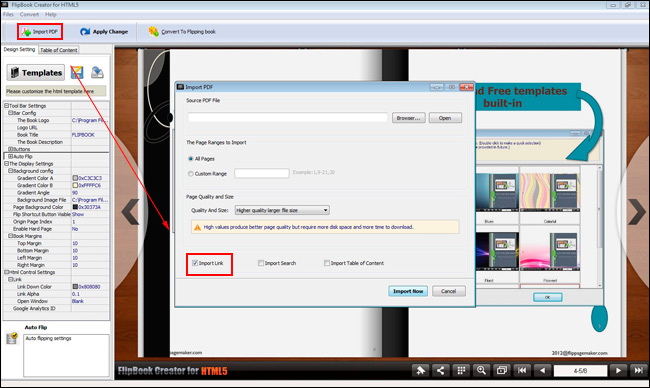Open the Convert menu
This screenshot has width=650, height=388.
(x=29, y=14)
